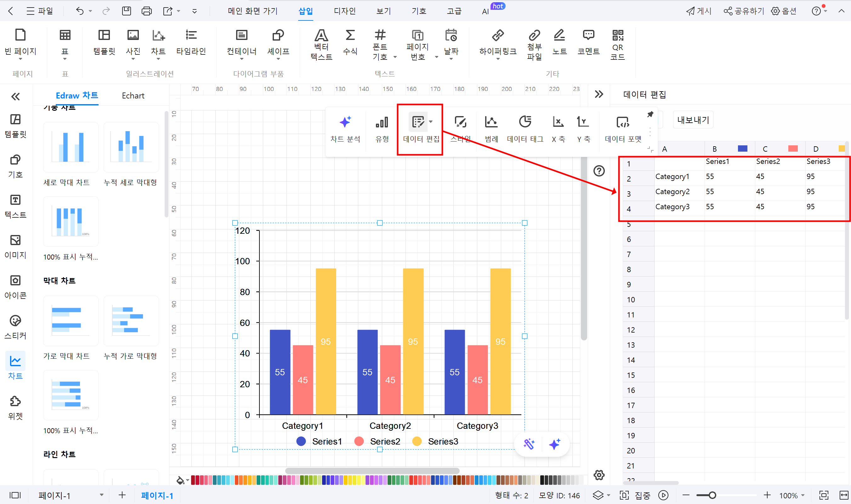Click 공유하기 share button
Screen dimensions: 851x504
click(x=744, y=11)
